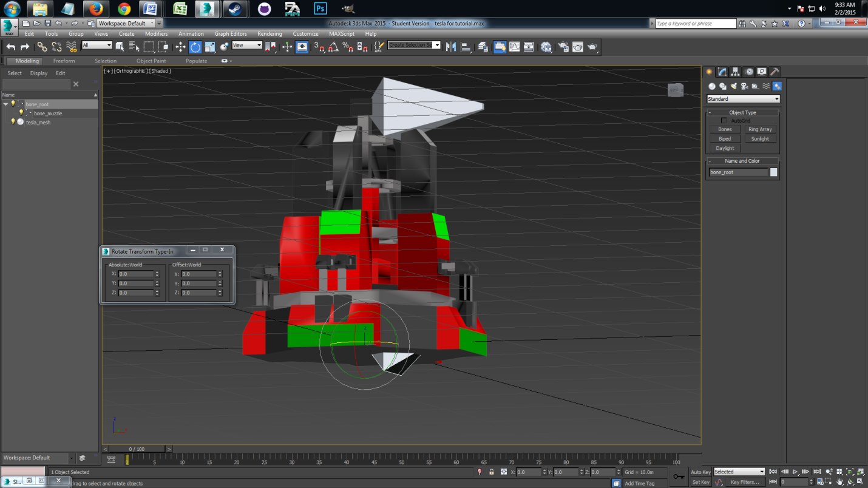Toggle Window/Crossing selection mode

click(x=163, y=47)
